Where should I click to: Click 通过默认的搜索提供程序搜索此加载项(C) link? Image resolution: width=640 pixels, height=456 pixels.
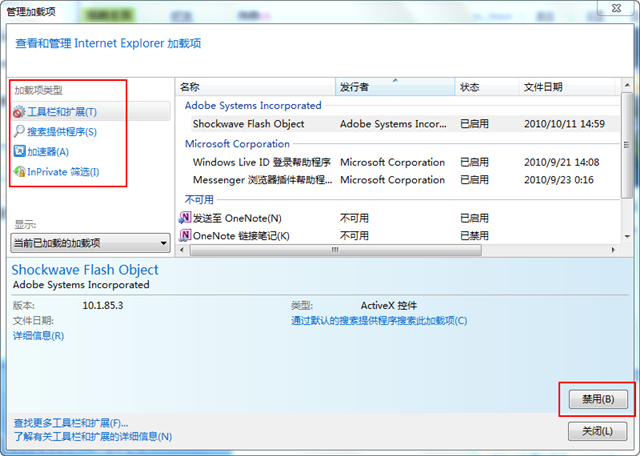[x=379, y=320]
